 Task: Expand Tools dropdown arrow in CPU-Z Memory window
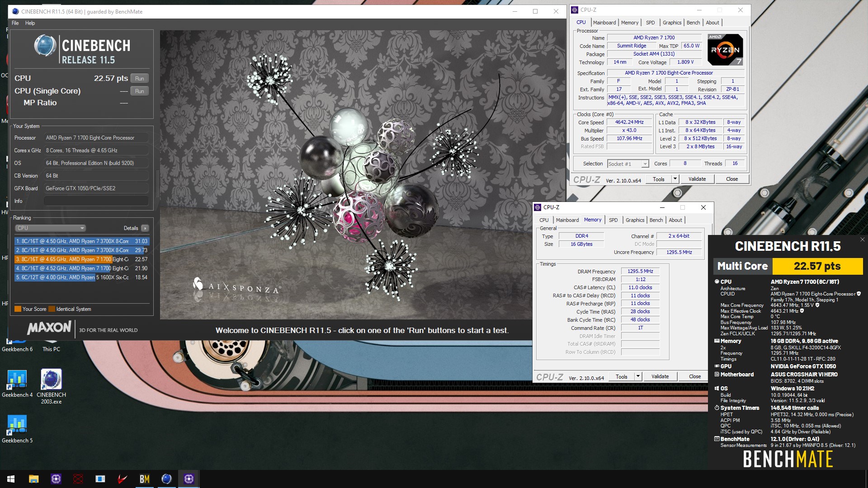pyautogui.click(x=638, y=376)
